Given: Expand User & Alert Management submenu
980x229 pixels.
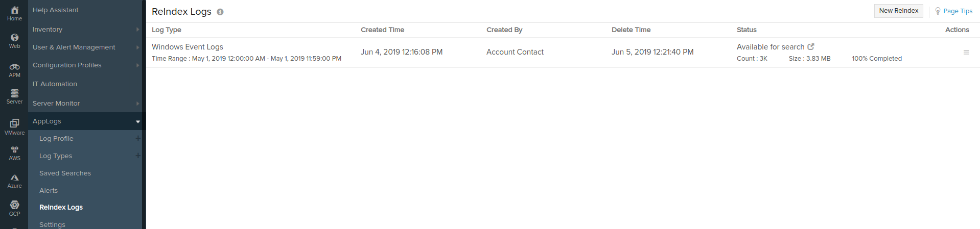Looking at the screenshot, I should (137, 47).
